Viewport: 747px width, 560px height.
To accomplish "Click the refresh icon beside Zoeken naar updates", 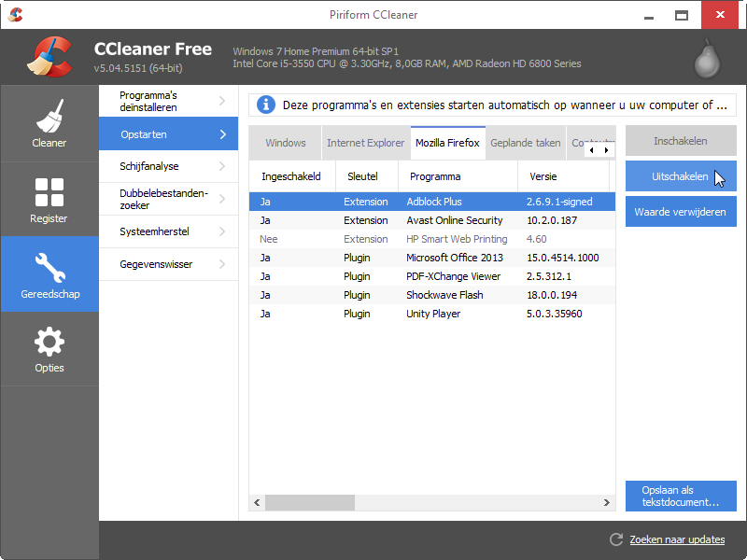I will coord(616,539).
